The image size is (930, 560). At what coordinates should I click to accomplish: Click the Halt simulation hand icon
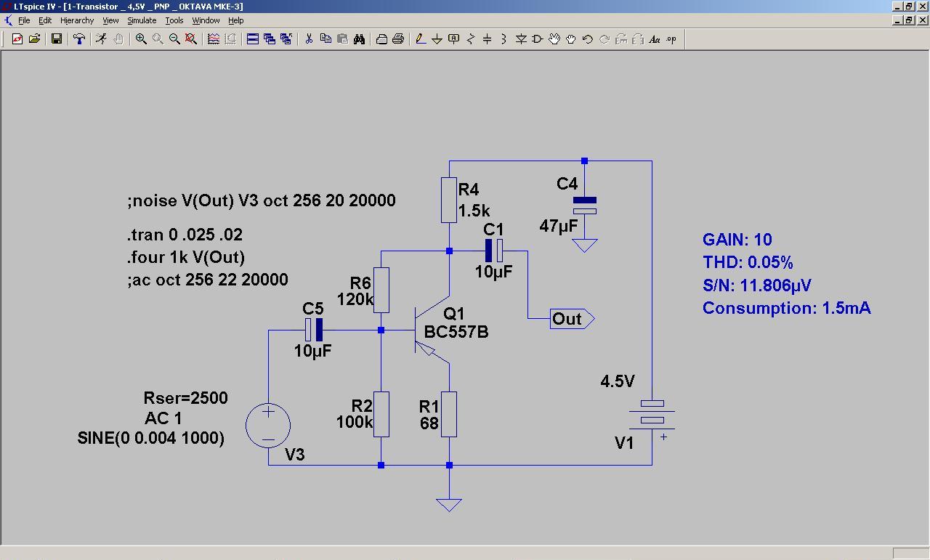[118, 39]
